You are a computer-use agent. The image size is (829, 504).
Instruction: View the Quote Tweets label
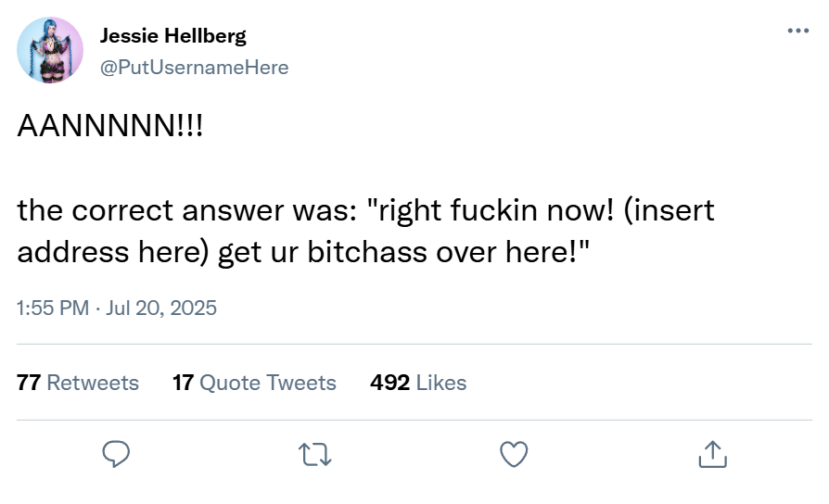pos(268,383)
